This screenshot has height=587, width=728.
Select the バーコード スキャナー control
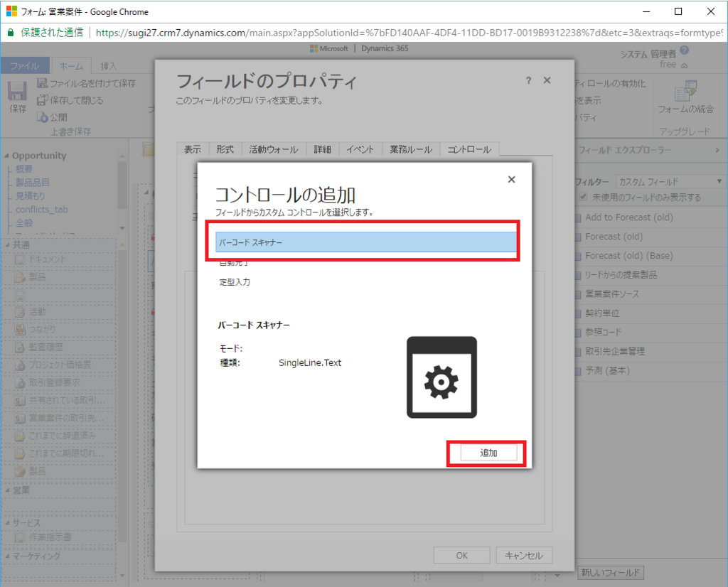(366, 242)
